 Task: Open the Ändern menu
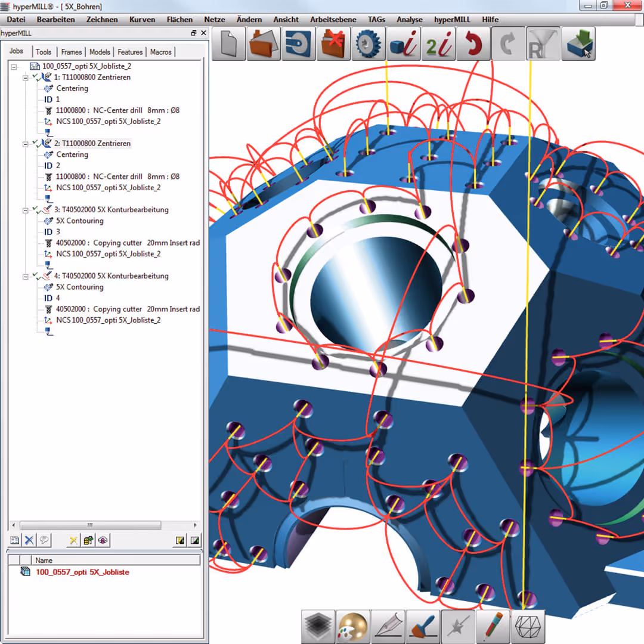point(249,19)
